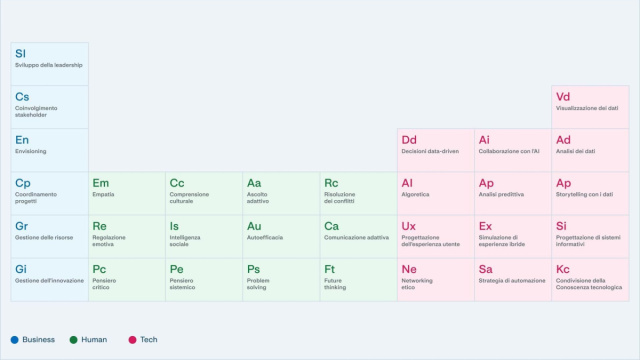Open the Vd Visualizzazione dei dati tile
Image resolution: width=640 pixels, height=360 pixels.
pos(590,107)
